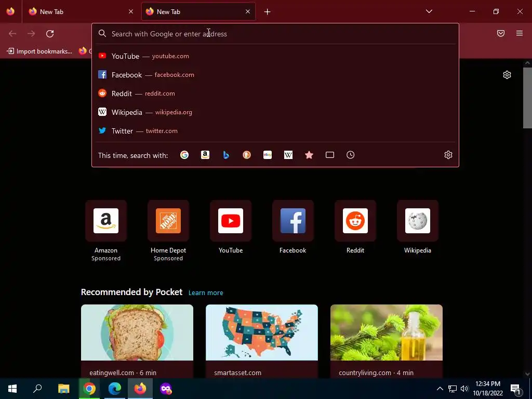Close the second active New Tab
532x399 pixels.
(248, 11)
